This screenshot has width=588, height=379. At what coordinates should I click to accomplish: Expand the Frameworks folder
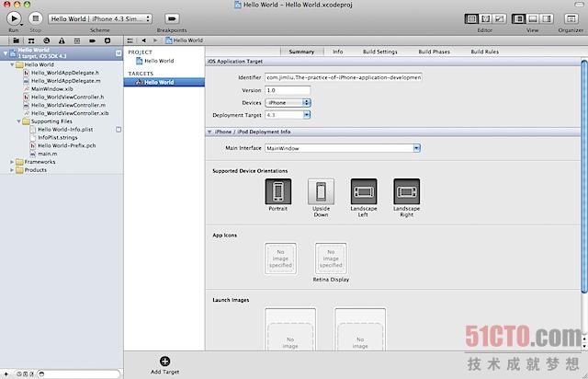[x=12, y=162]
